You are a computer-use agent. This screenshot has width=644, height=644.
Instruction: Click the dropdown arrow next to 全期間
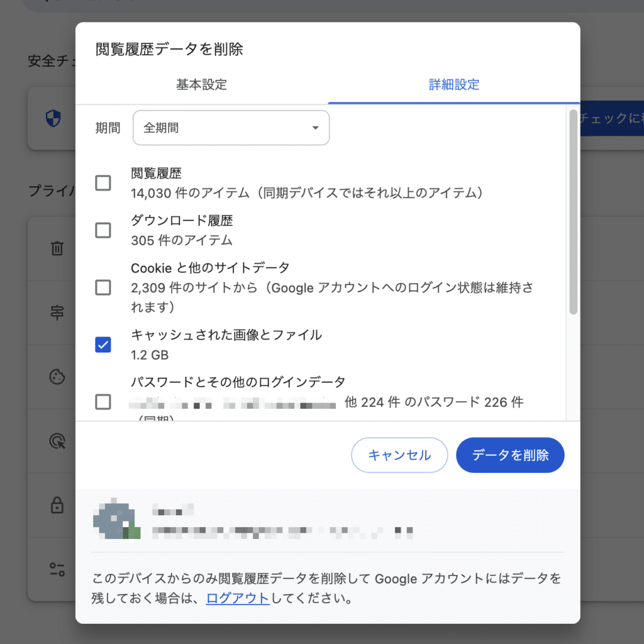(316, 128)
